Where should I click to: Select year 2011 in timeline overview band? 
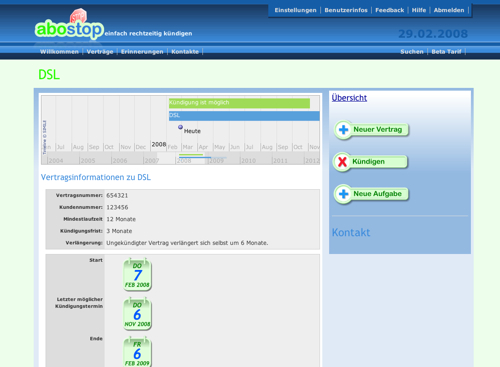pos(280,161)
